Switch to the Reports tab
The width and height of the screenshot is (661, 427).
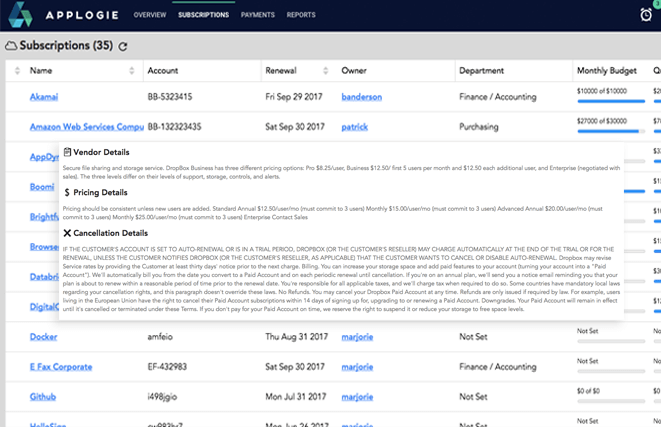tap(301, 15)
